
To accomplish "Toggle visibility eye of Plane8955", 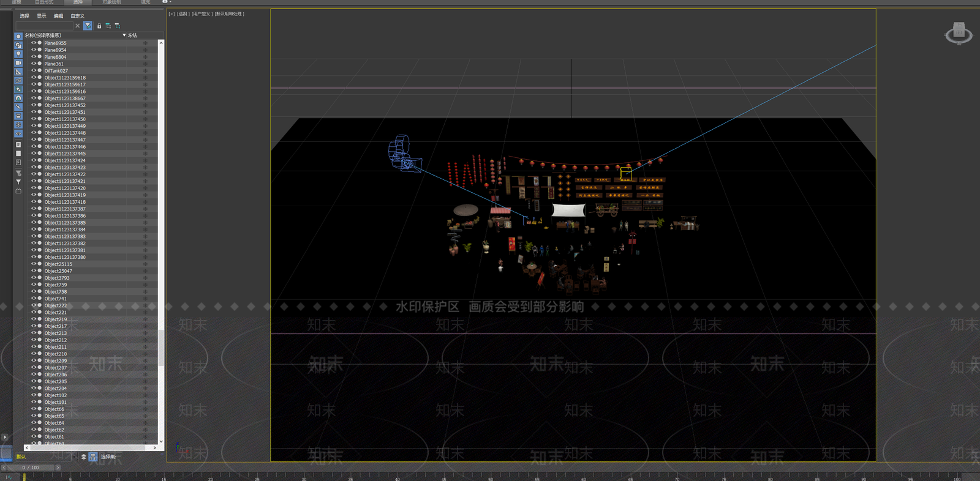I will [34, 43].
